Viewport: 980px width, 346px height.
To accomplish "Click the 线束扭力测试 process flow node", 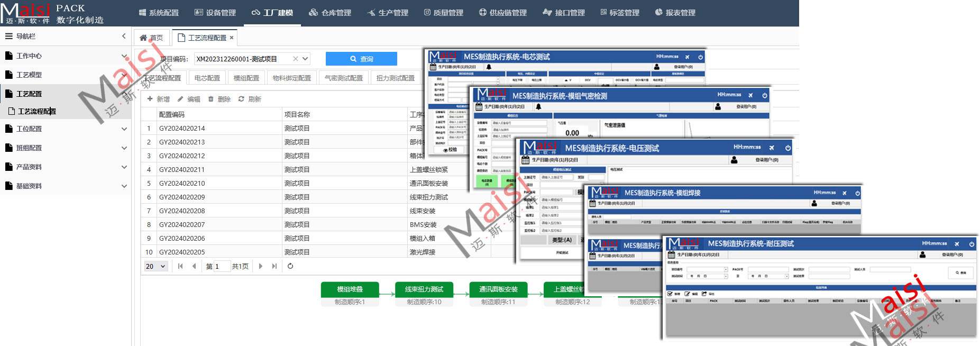I will coord(424,289).
